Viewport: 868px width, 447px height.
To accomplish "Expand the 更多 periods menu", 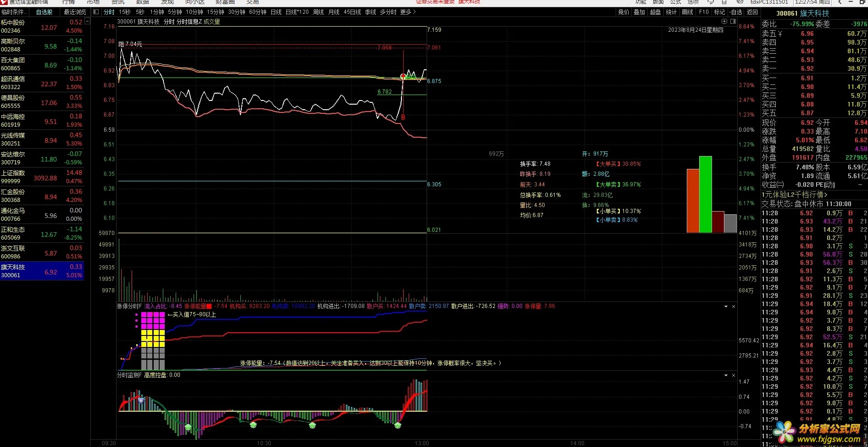I will pos(408,12).
